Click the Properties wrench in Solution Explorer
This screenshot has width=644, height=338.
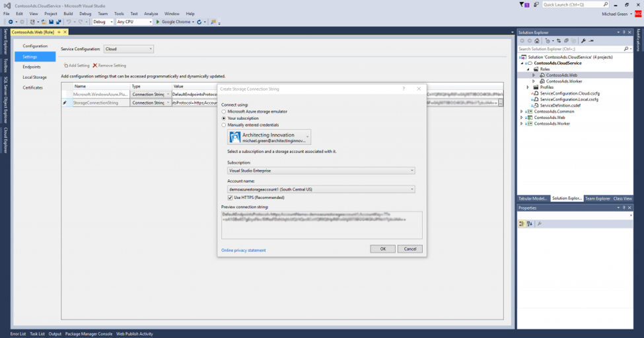point(583,41)
